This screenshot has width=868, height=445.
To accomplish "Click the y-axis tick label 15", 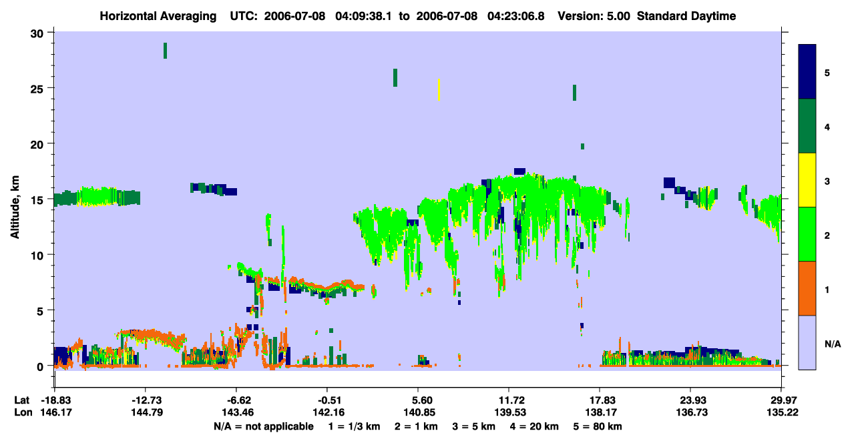I will 38,199.
